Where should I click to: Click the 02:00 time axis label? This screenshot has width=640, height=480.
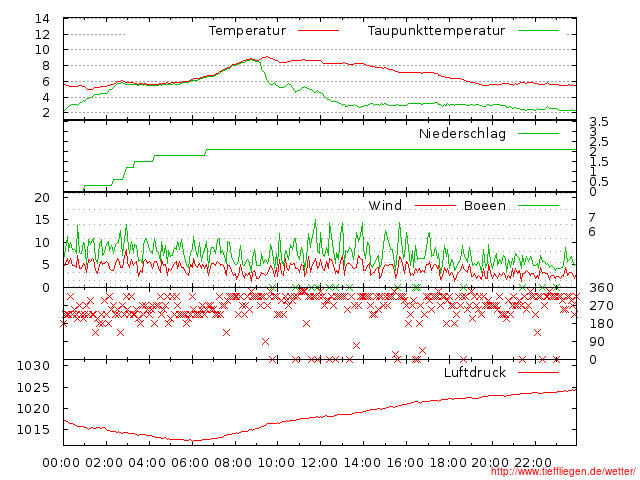104,463
